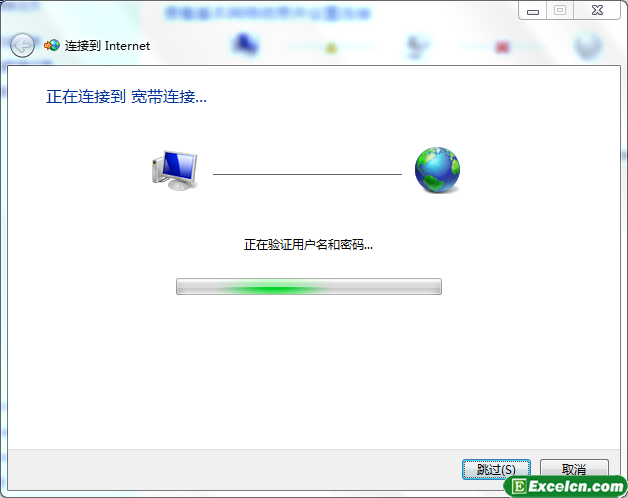Go back using the round arrow button
The width and height of the screenshot is (628, 498).
[x=22, y=46]
